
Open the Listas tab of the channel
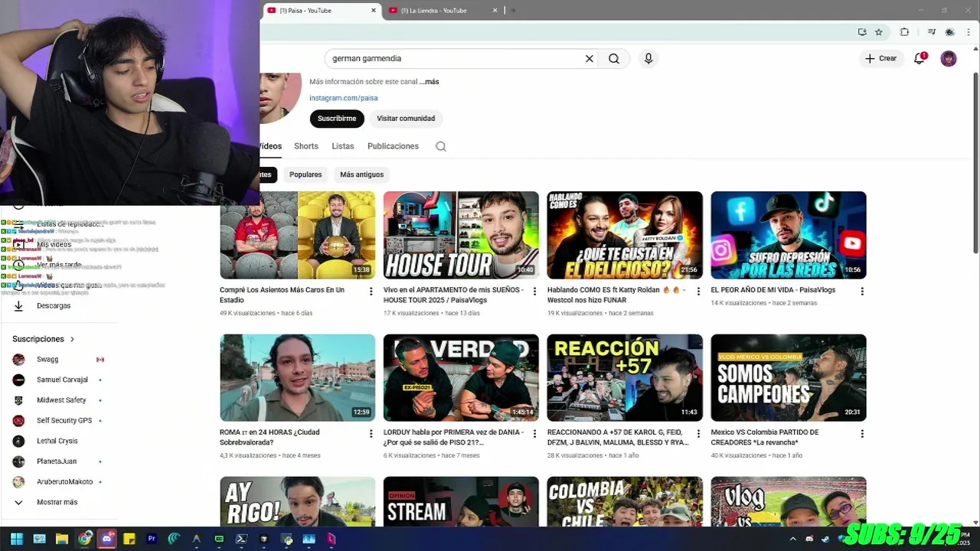click(343, 146)
